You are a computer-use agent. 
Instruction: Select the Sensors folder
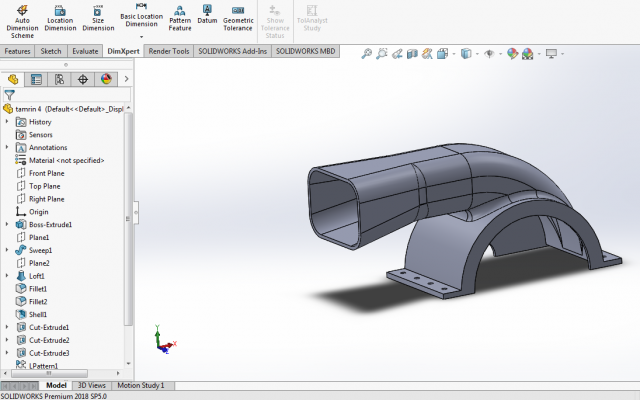click(x=34, y=135)
